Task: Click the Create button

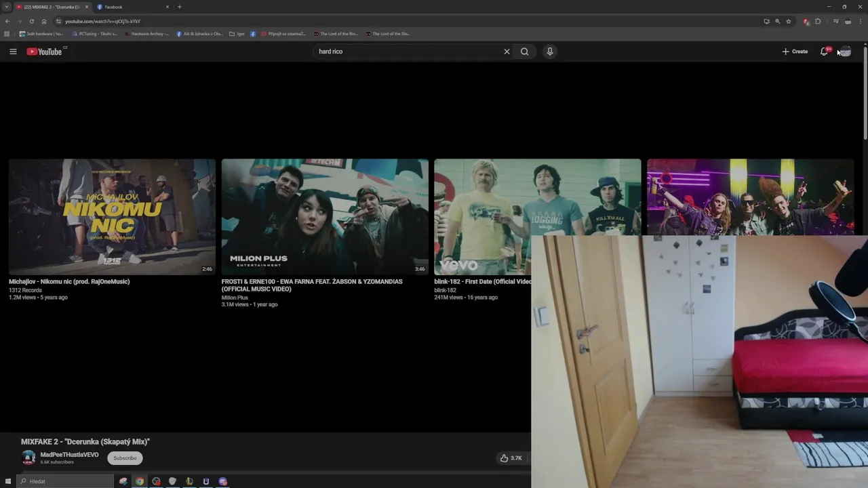Action: [795, 52]
